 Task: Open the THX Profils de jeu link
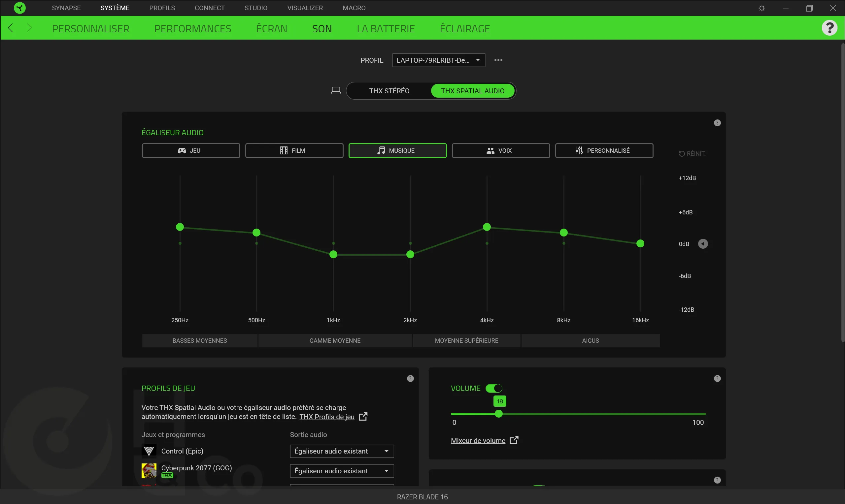[x=327, y=417]
